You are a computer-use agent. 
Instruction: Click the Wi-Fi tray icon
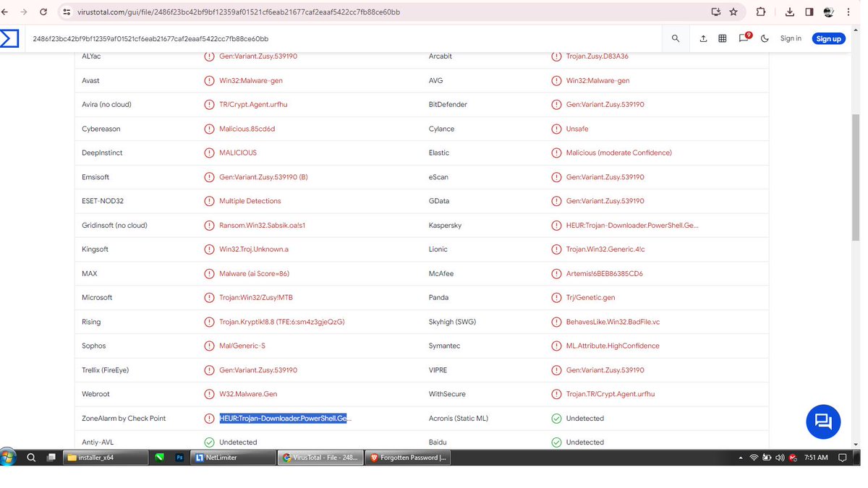click(754, 458)
